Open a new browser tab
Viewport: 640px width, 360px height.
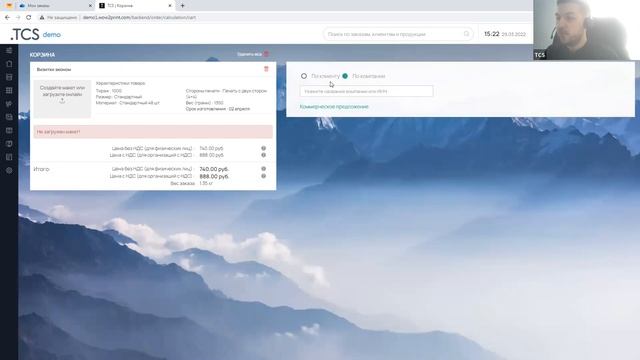(182, 6)
